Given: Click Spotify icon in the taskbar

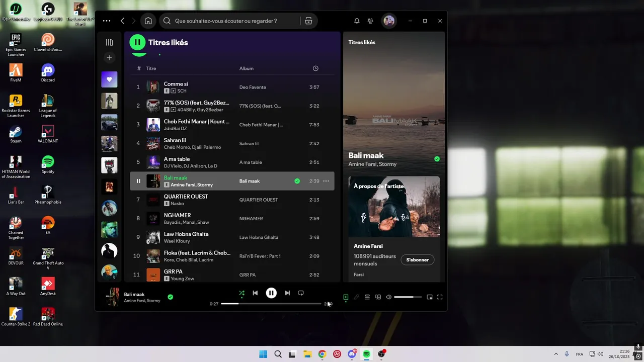Looking at the screenshot, I should [367, 354].
